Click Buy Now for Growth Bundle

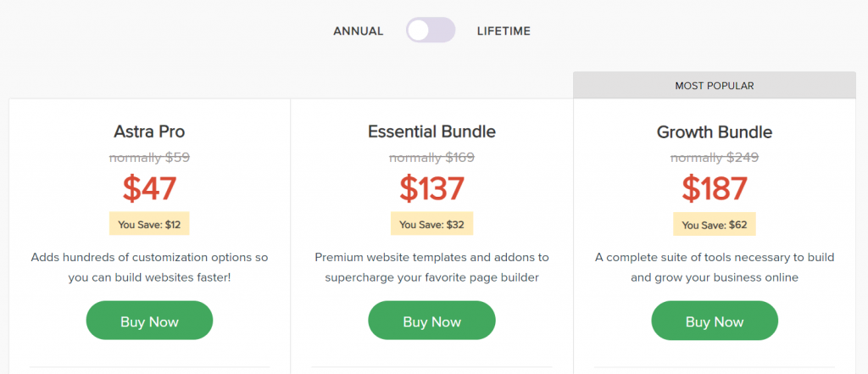714,321
